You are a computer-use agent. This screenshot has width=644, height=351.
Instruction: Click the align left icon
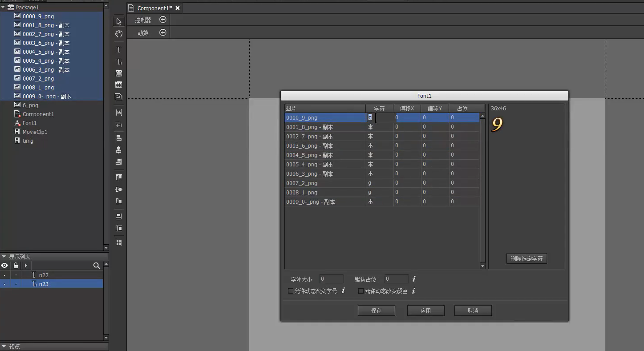[118, 137]
